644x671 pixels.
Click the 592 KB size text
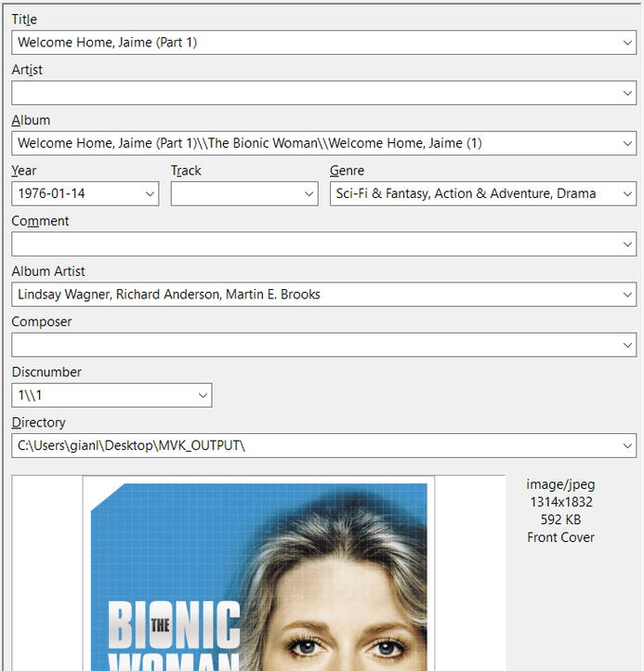tap(560, 520)
